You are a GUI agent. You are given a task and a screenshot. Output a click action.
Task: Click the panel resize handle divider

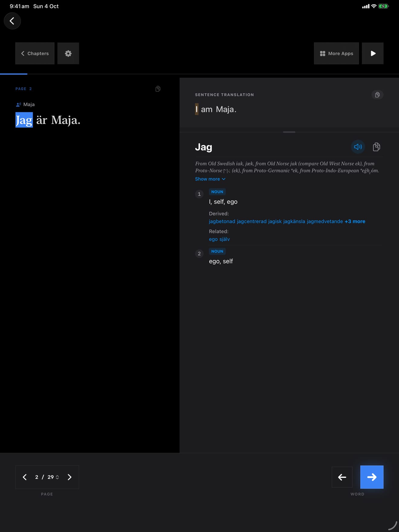click(x=289, y=132)
